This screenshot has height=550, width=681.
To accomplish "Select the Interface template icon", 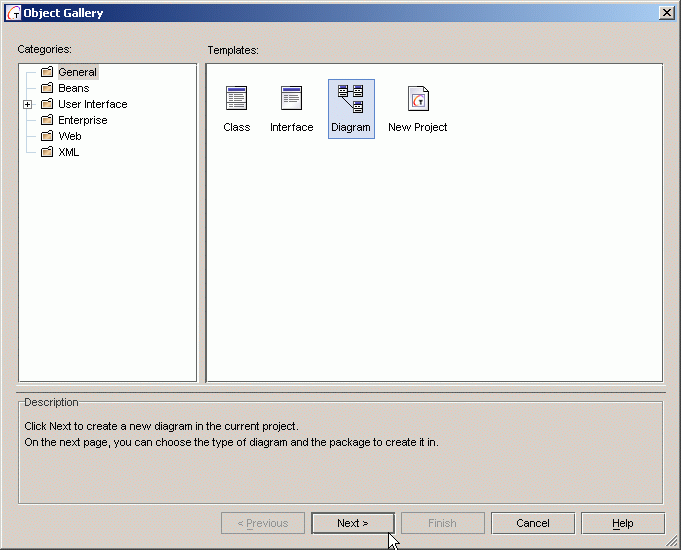I will point(291,98).
